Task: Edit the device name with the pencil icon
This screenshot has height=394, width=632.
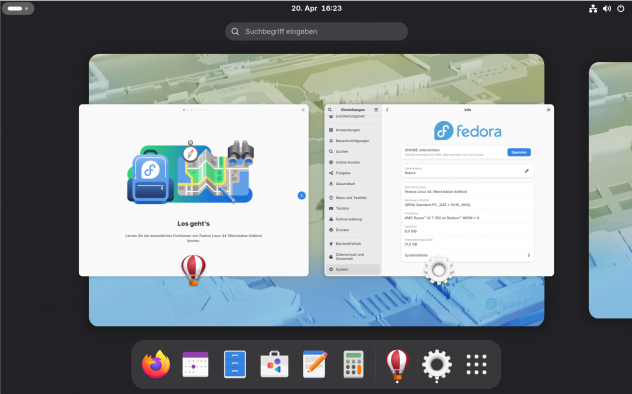Action: tap(526, 171)
